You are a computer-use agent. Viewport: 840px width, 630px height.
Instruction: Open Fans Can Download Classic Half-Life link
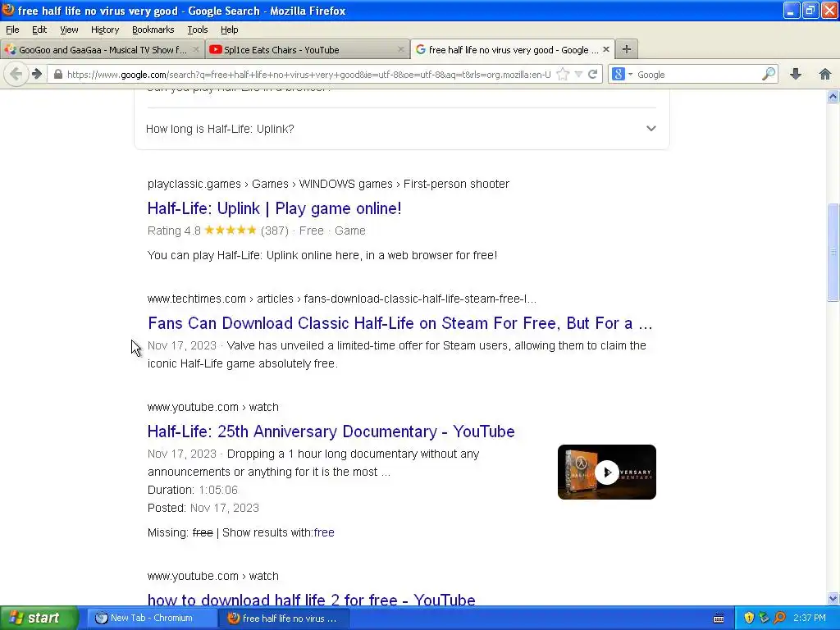point(399,323)
